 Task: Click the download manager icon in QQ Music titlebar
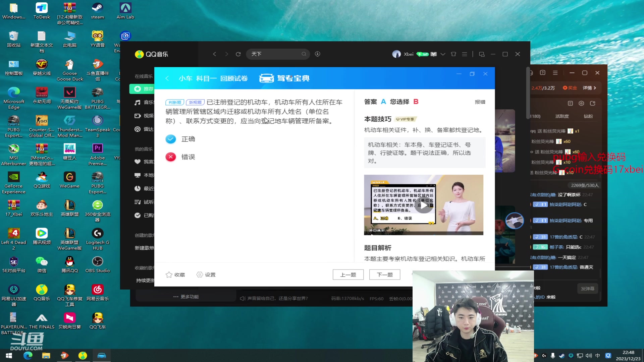pos(317,54)
